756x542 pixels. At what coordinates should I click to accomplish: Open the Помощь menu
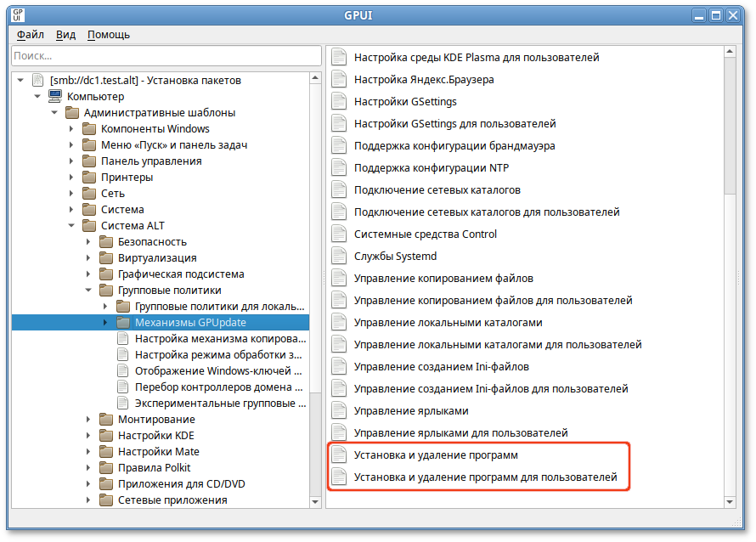click(109, 35)
